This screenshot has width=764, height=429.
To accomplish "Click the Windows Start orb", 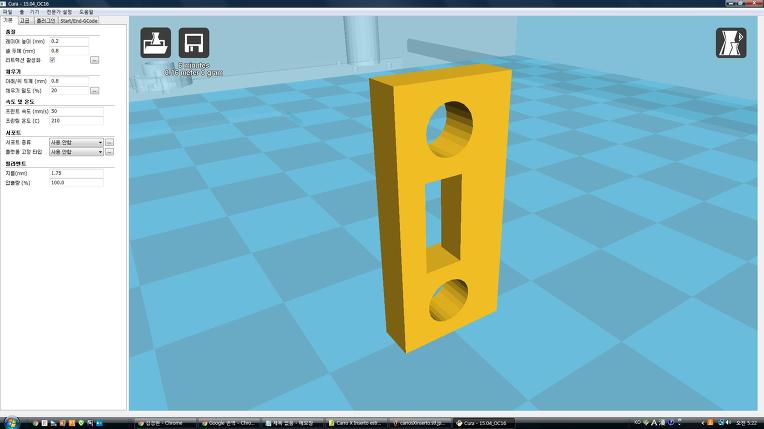I will [11, 422].
